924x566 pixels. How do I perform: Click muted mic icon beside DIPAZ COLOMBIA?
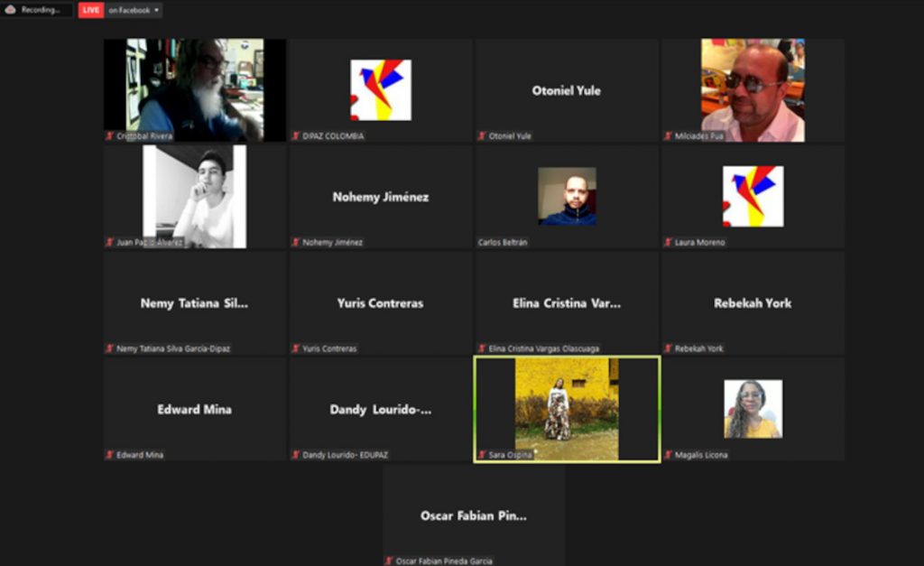pyautogui.click(x=296, y=136)
